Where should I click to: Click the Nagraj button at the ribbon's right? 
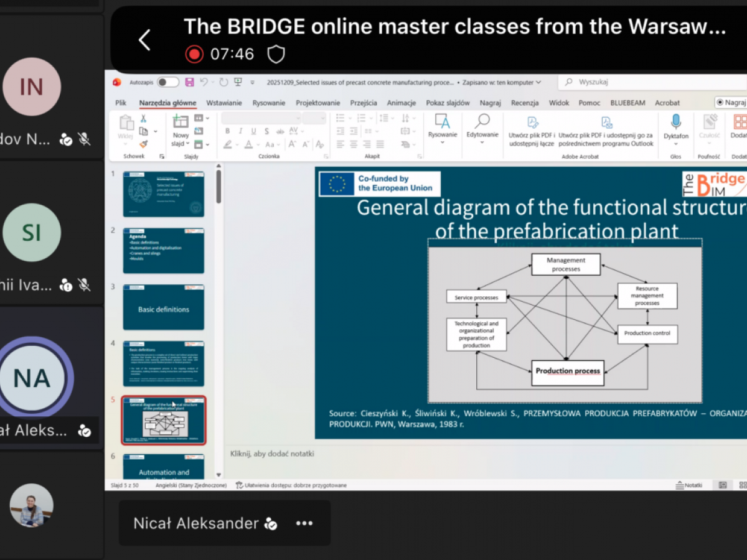(731, 103)
